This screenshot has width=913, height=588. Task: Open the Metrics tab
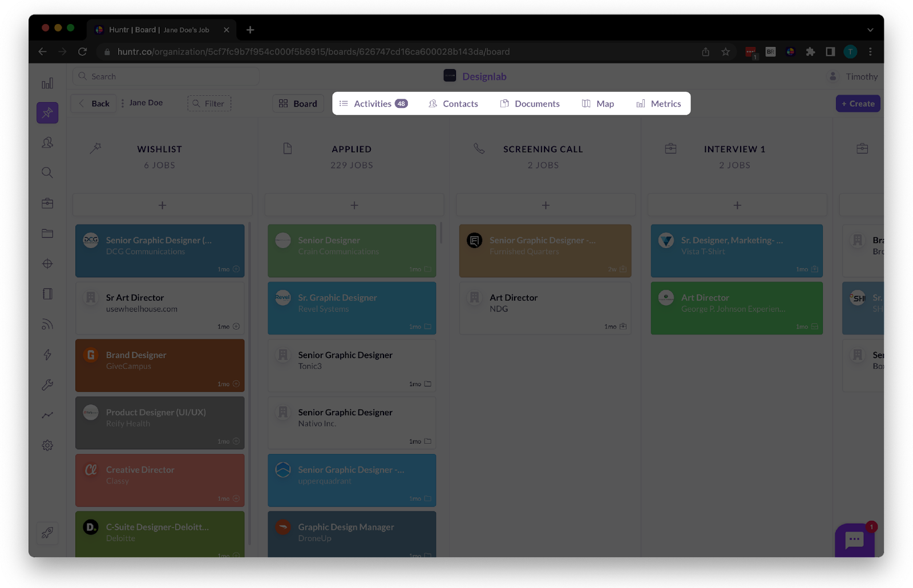659,104
